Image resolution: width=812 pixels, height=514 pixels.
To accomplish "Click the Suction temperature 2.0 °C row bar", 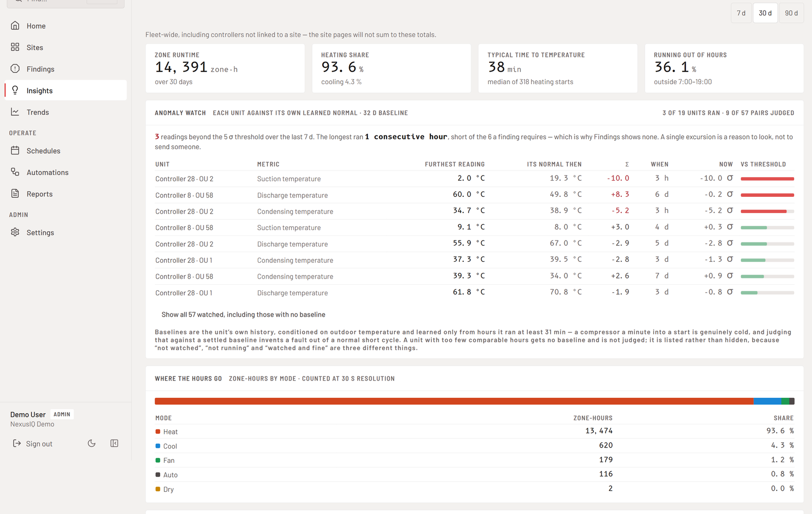I will pyautogui.click(x=767, y=179).
